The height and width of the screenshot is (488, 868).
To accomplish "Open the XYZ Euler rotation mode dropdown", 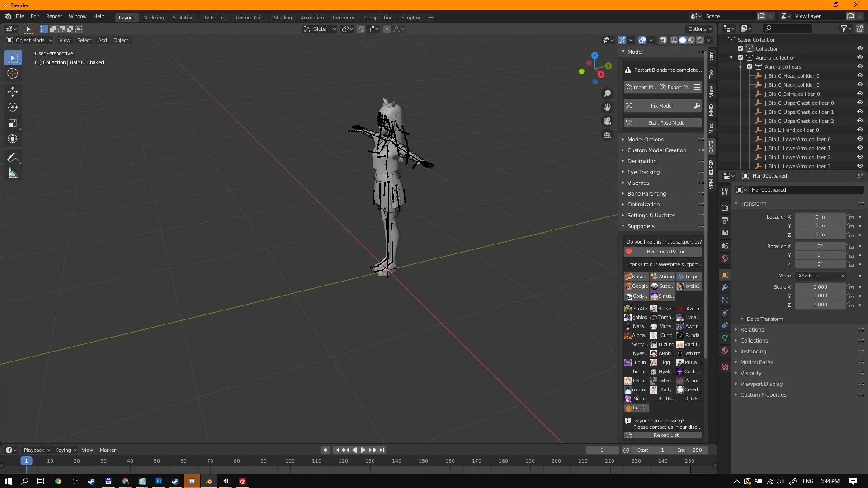I will click(821, 276).
